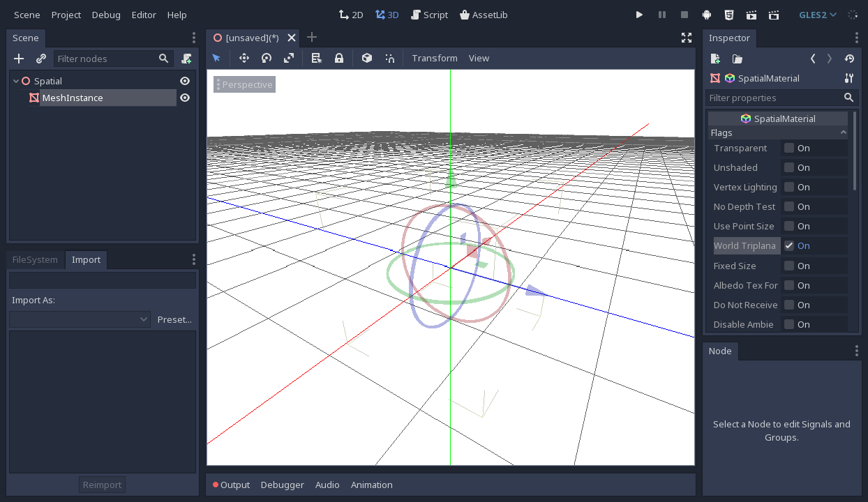This screenshot has height=502, width=868.
Task: Open the Perspective view dropdown
Action: (x=244, y=84)
